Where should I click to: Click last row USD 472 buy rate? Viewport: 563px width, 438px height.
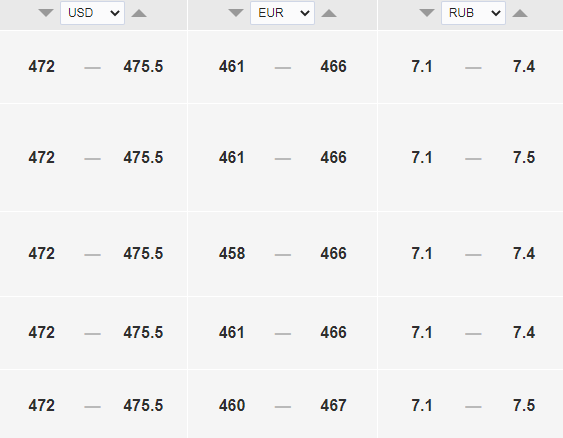point(42,406)
